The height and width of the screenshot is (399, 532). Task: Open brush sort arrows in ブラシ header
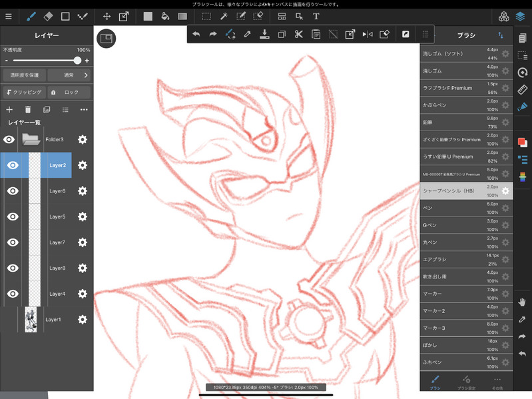(x=501, y=35)
